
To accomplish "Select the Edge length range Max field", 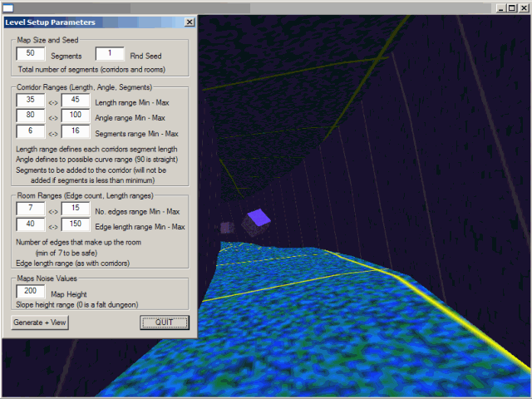I will click(x=76, y=224).
